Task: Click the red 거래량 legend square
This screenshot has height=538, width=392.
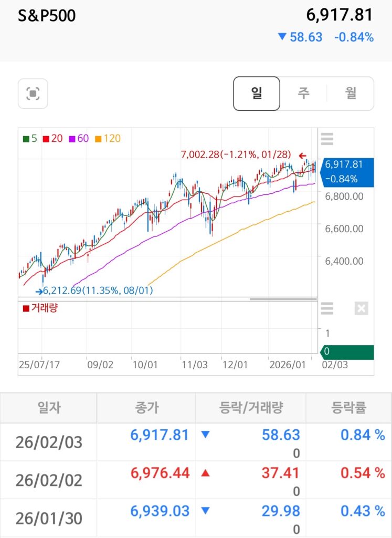Action: pyautogui.click(x=26, y=308)
